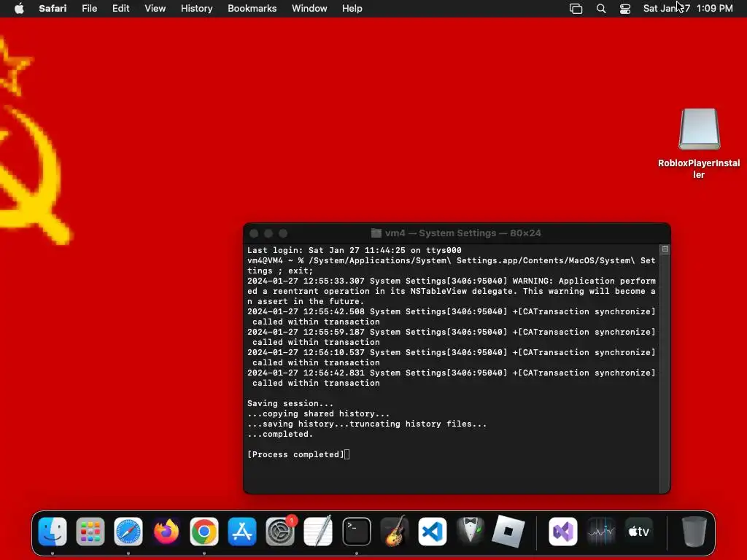Viewport: 747px width, 560px height.
Task: Click the Terminal window title text
Action: point(462,233)
